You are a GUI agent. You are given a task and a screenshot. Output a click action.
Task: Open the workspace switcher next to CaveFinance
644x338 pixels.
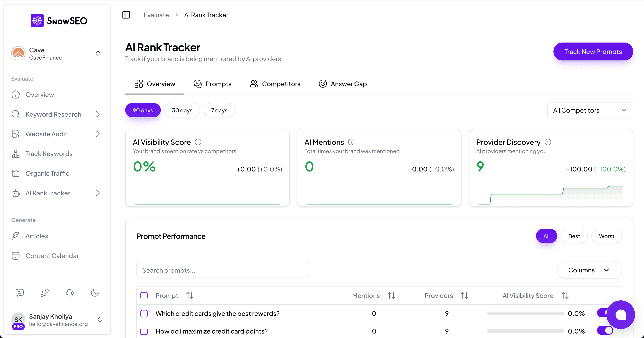(98, 53)
